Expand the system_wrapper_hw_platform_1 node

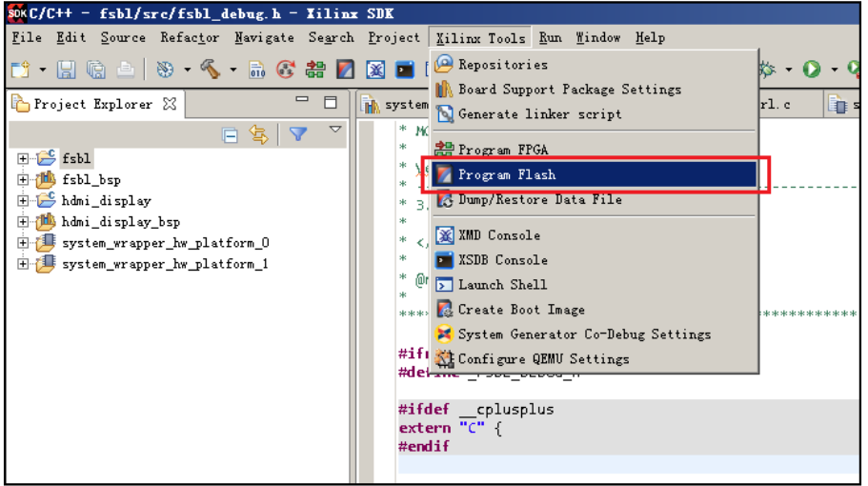[x=23, y=264]
